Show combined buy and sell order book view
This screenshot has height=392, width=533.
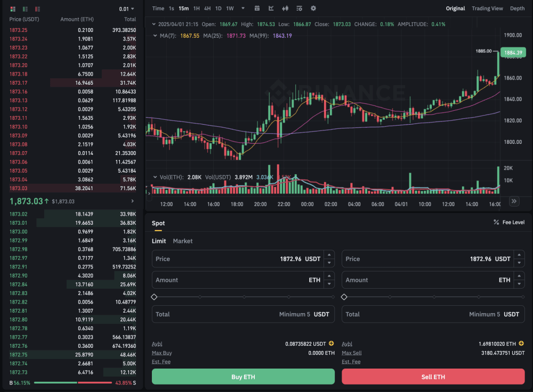pos(13,9)
